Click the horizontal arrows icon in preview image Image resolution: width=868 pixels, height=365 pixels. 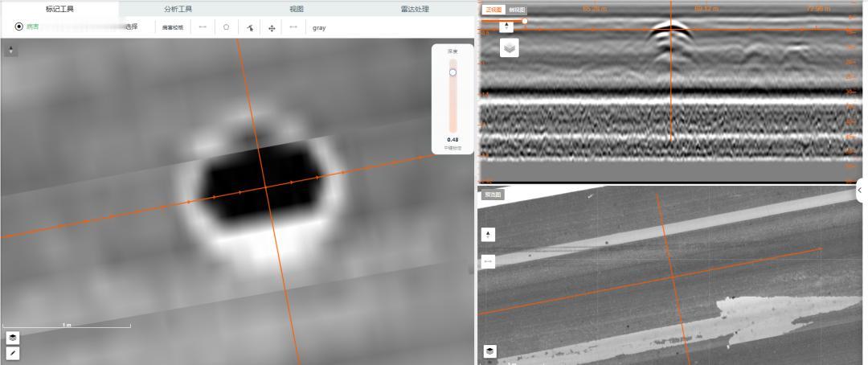pos(488,260)
